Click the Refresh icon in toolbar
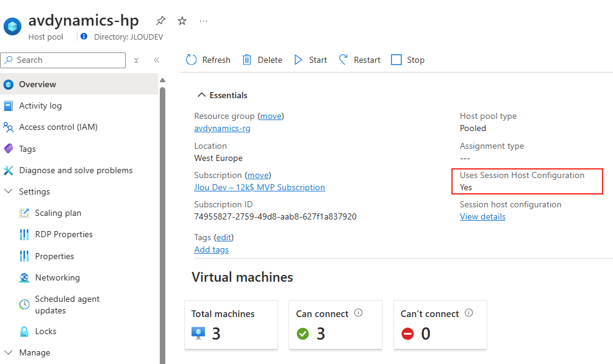This screenshot has height=364, width=613. (x=191, y=60)
